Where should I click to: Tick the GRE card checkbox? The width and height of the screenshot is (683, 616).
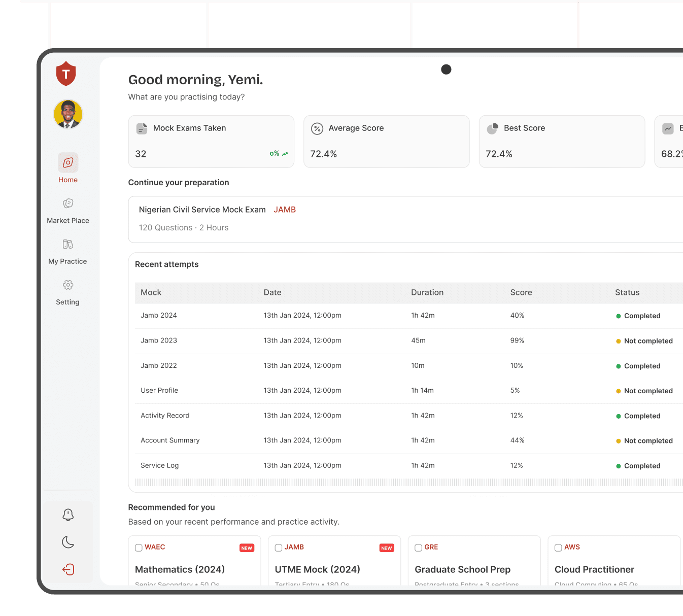419,547
